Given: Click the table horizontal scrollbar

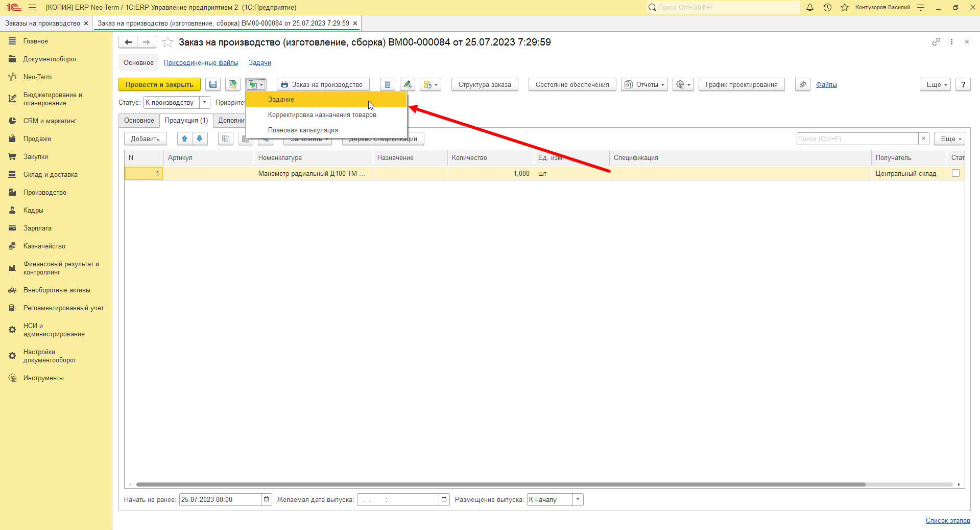Looking at the screenshot, I should pyautogui.click(x=500, y=485).
